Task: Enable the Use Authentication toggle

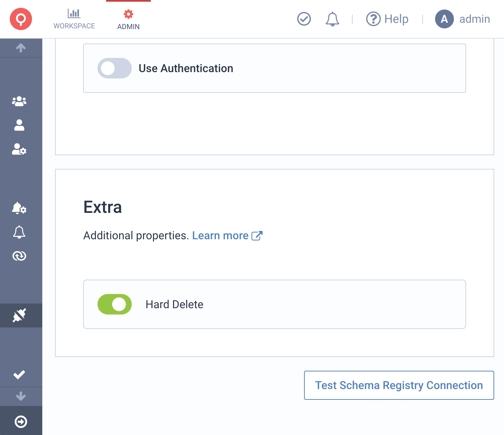Action: click(114, 68)
